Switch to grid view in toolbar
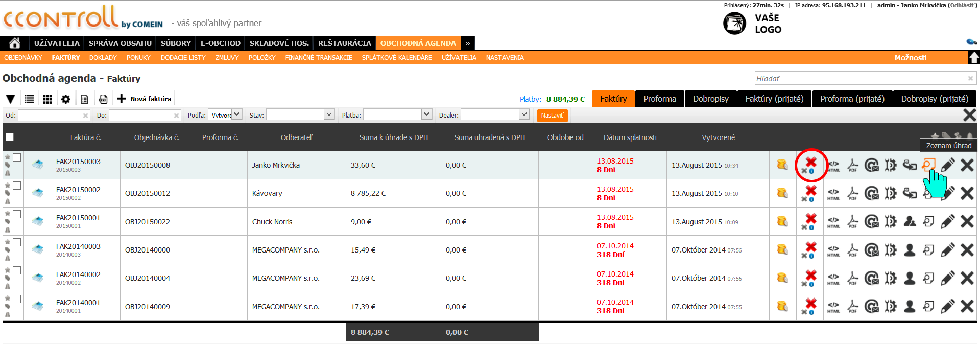980x344 pixels. pos(47,99)
